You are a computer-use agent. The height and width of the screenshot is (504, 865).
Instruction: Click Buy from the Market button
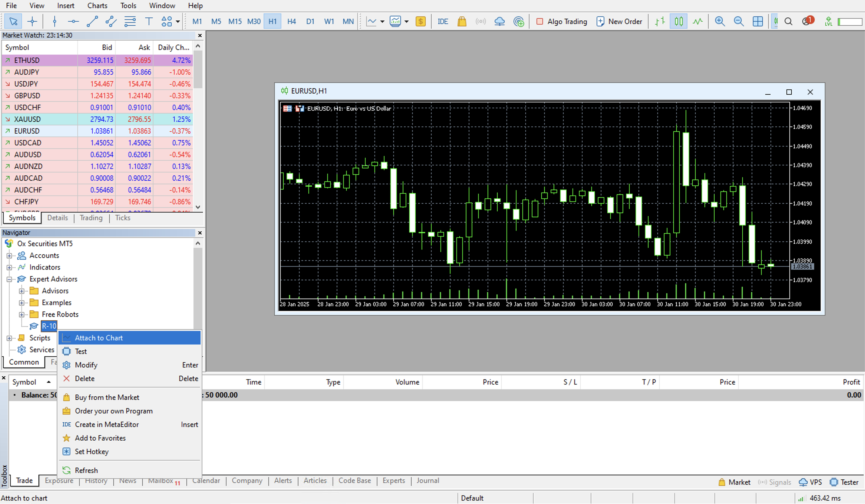pos(107,397)
